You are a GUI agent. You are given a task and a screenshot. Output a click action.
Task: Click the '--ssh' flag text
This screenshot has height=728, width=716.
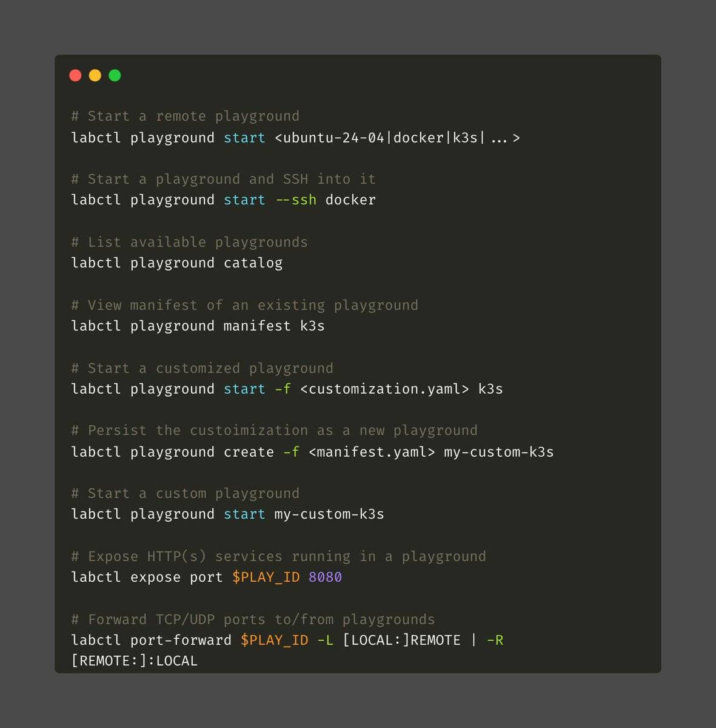click(295, 200)
